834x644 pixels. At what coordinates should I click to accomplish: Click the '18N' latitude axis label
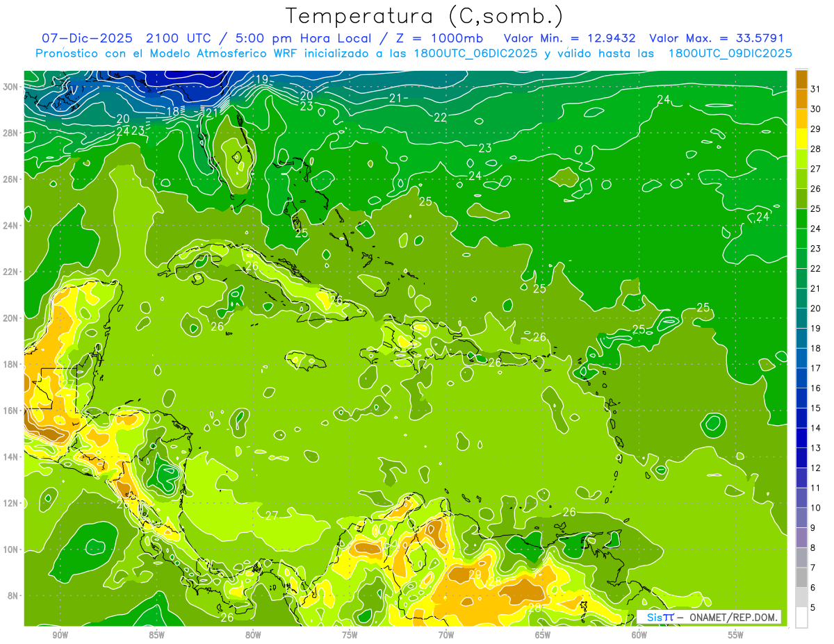click(10, 364)
